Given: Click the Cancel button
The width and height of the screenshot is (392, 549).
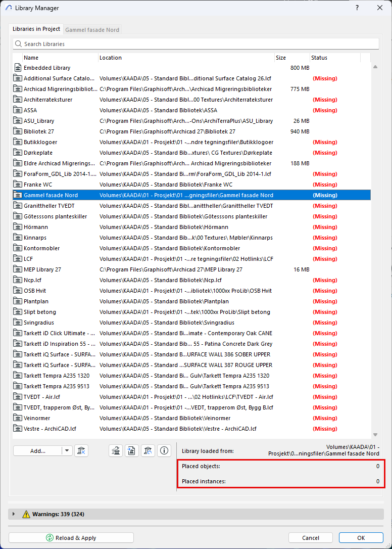Looking at the screenshot, I should click(310, 538).
